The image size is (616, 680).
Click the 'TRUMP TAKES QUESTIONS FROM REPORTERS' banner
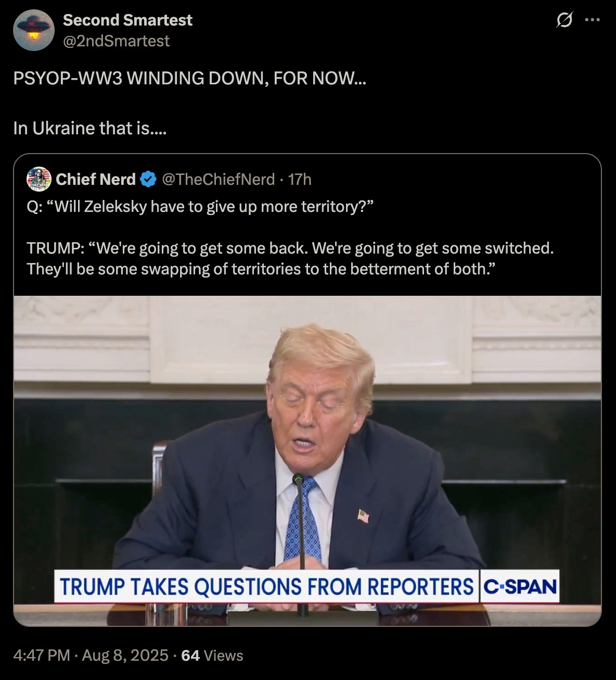click(266, 587)
